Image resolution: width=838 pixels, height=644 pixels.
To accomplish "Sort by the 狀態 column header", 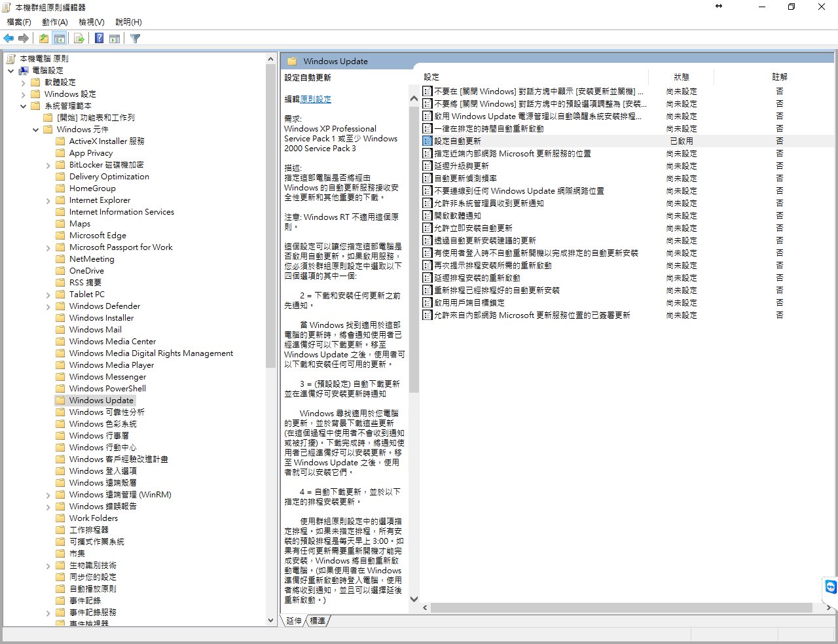I will tap(682, 77).
